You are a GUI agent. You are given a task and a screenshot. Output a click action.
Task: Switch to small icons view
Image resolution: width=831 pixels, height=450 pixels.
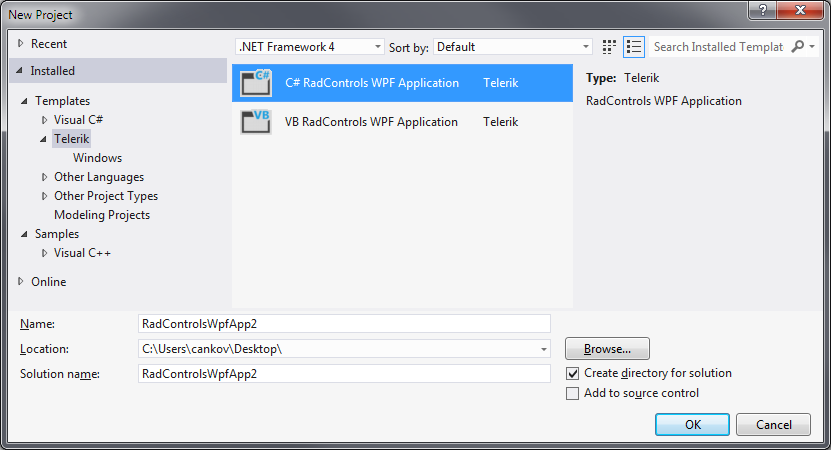point(610,47)
